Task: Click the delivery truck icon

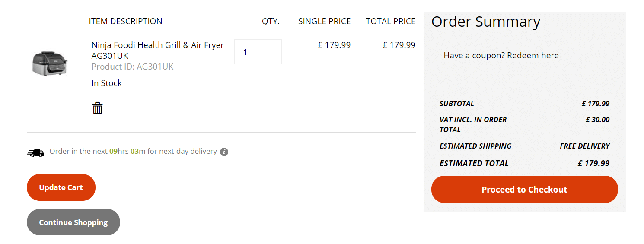Action: pyautogui.click(x=35, y=152)
